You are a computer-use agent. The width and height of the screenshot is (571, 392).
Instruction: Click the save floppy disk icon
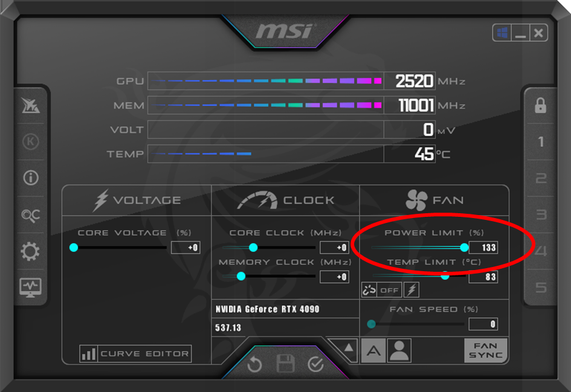tap(285, 364)
